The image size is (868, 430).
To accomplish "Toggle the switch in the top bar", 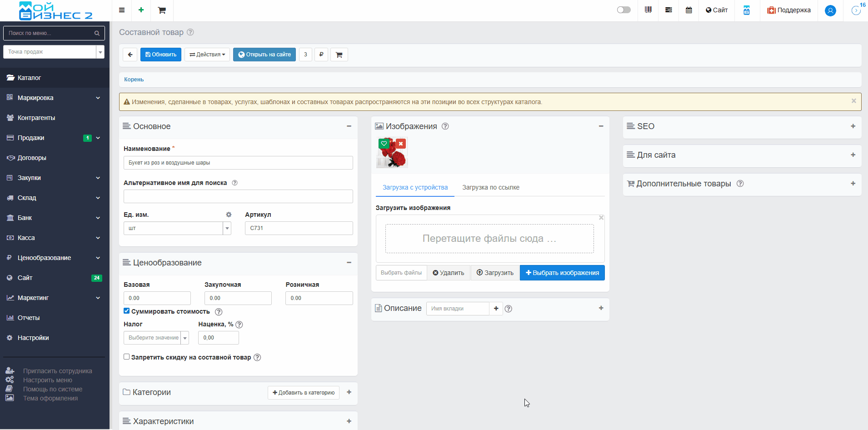I will 624,10.
